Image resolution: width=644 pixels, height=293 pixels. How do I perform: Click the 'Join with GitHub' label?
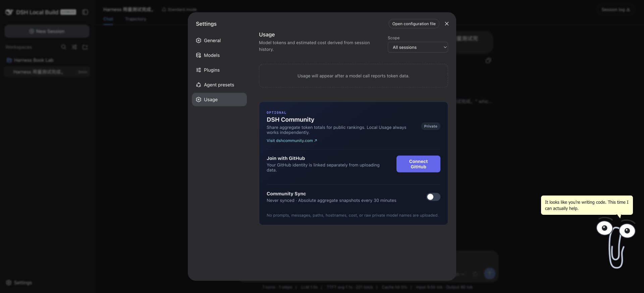(286, 158)
